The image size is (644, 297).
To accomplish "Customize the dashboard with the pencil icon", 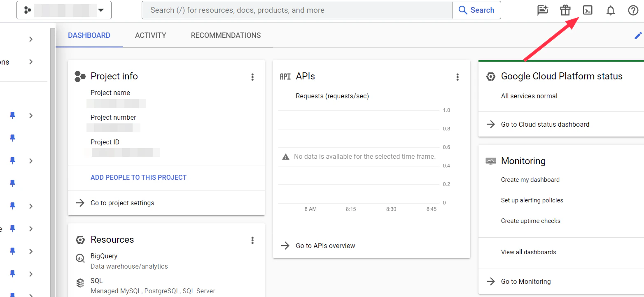I will [638, 35].
